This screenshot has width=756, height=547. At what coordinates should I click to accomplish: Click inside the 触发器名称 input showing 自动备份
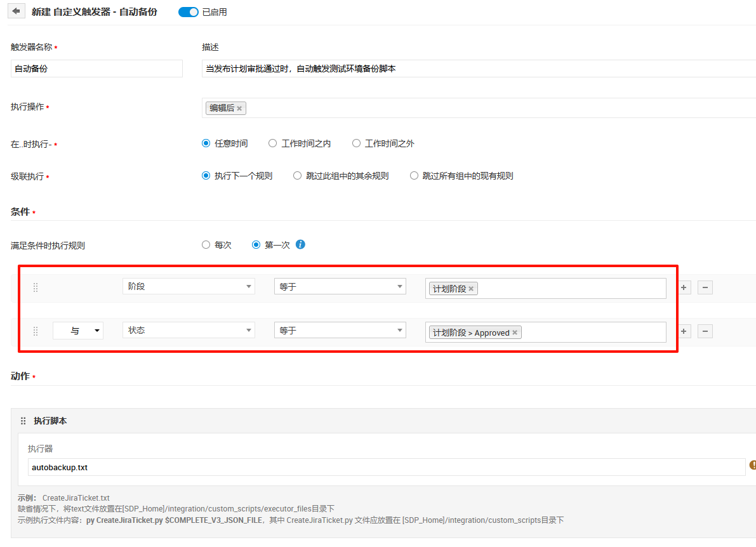pos(96,68)
